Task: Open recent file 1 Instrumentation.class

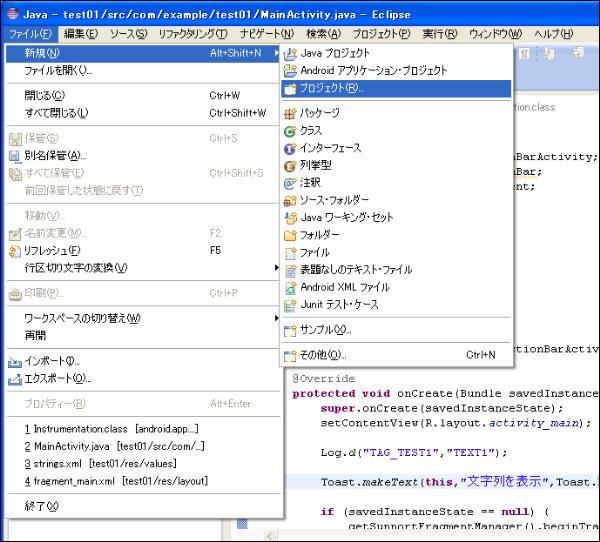Action: point(143,429)
